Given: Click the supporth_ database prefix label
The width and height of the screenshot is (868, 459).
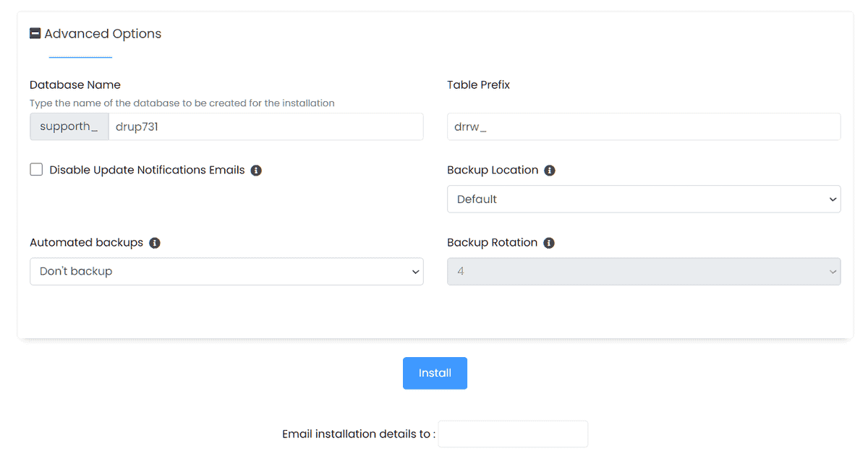Looking at the screenshot, I should (x=69, y=126).
